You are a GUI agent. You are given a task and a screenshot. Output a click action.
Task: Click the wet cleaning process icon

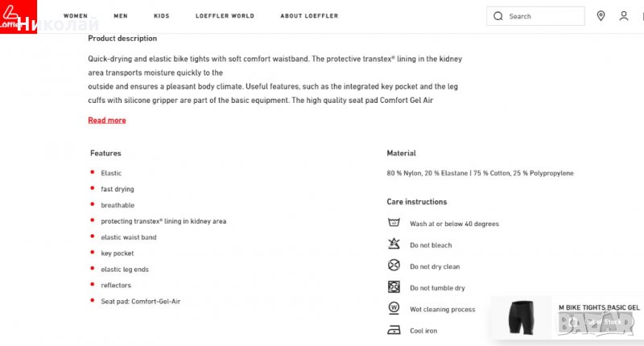[x=394, y=309]
